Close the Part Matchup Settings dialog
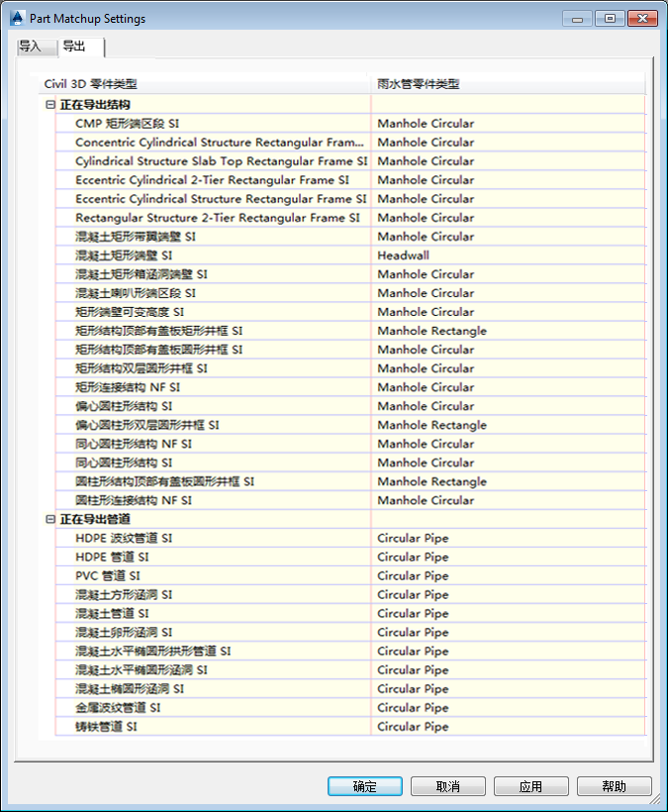The image size is (668, 812). tap(642, 19)
